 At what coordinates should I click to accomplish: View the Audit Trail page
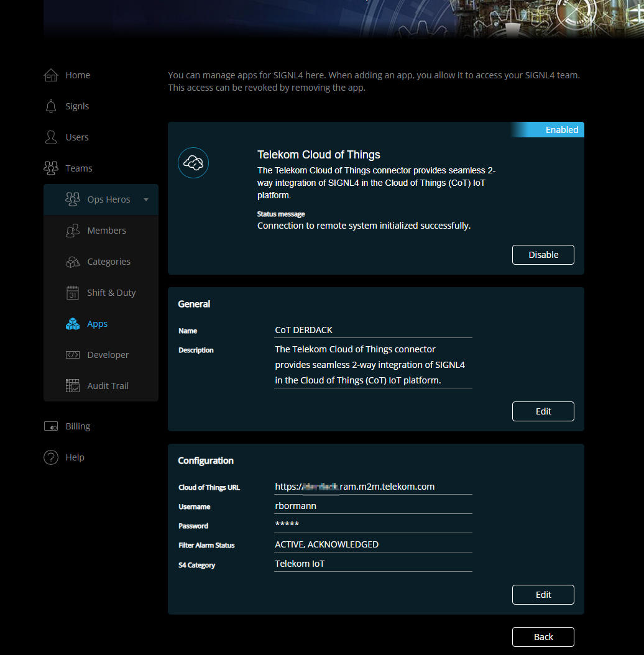point(108,386)
